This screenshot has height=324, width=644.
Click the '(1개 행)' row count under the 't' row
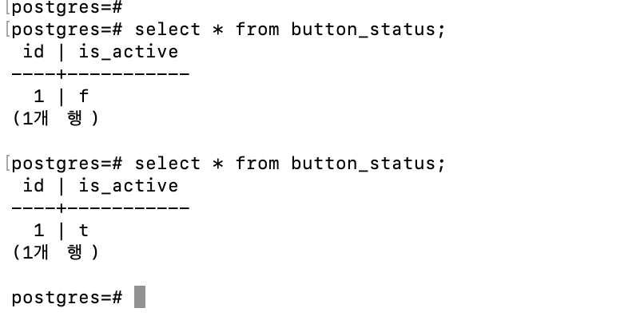55,252
